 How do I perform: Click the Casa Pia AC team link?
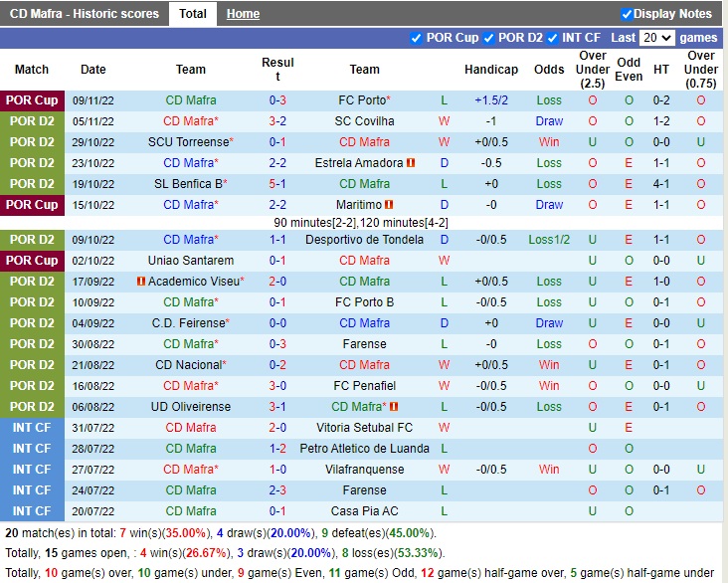click(x=364, y=511)
